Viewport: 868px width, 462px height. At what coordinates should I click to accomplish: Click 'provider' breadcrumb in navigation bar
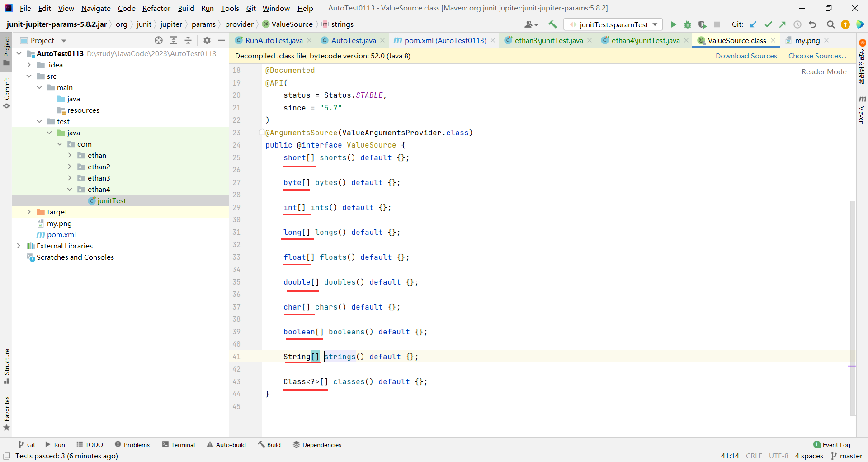pos(239,24)
